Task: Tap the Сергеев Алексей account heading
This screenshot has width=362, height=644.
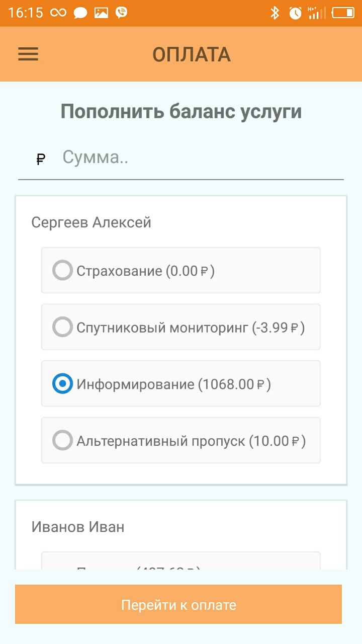Action: 91,222
